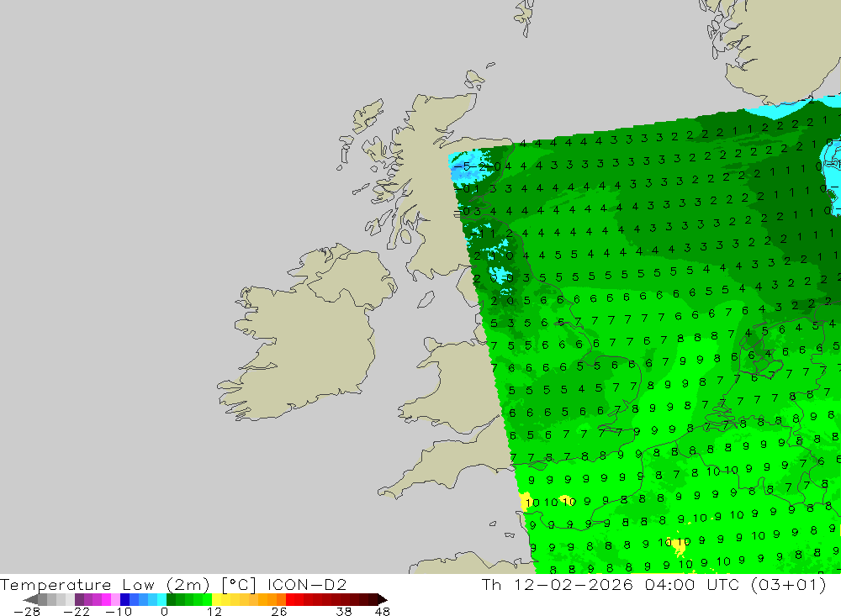Click the 'UTC' label in the footer
This screenshot has width=841, height=616.
click(723, 584)
